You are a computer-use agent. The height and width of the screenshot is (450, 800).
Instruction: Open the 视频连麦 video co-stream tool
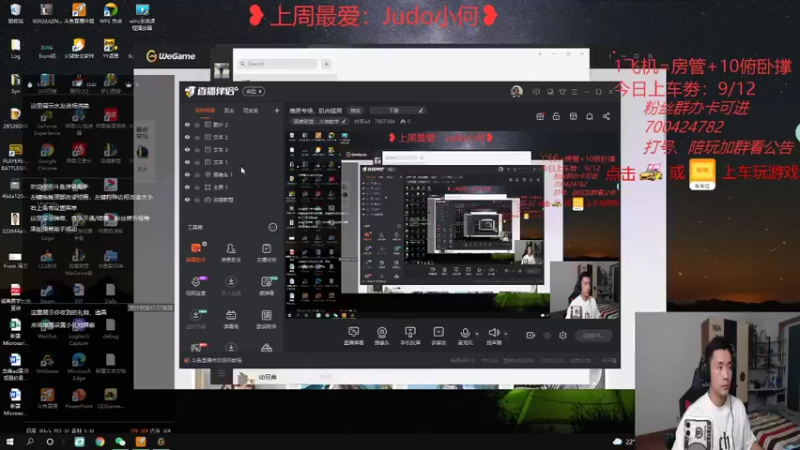[195, 286]
